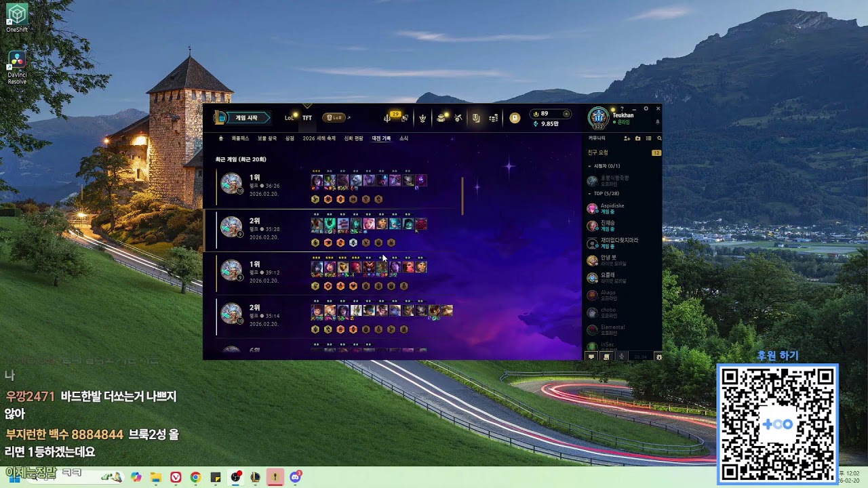The height and width of the screenshot is (488, 868).
Task: Click the round gold play icon
Action: [515, 118]
